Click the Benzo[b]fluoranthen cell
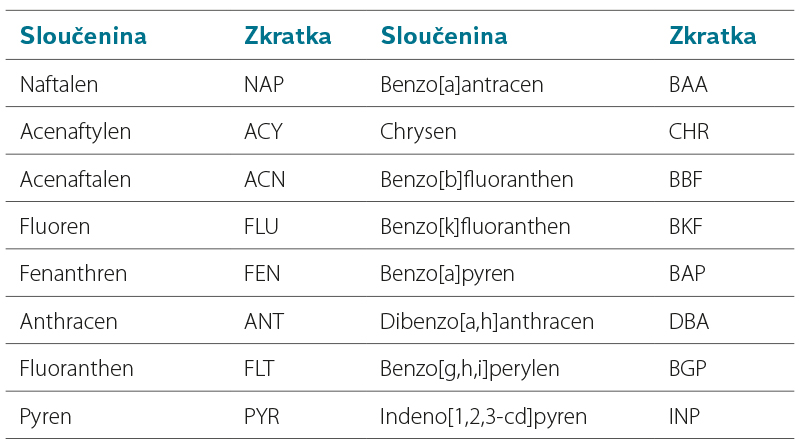Image resolution: width=800 pixels, height=447 pixels. [x=477, y=179]
